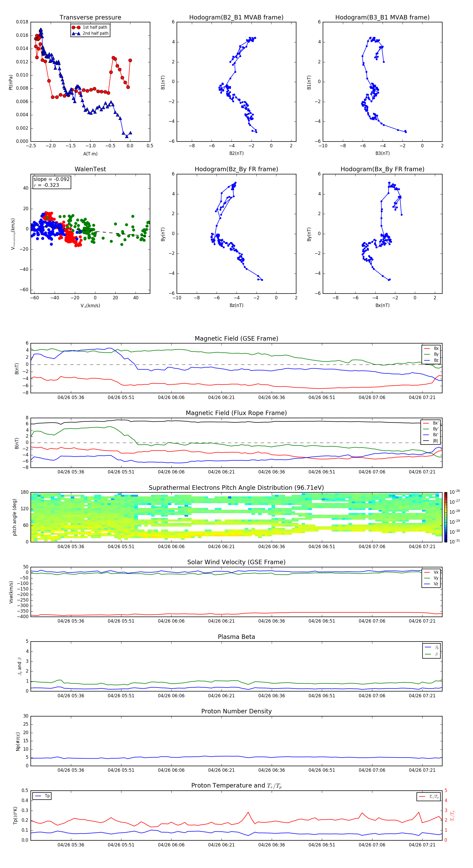Click the |B| legend entry
The height and width of the screenshot is (868, 473).
point(431,441)
